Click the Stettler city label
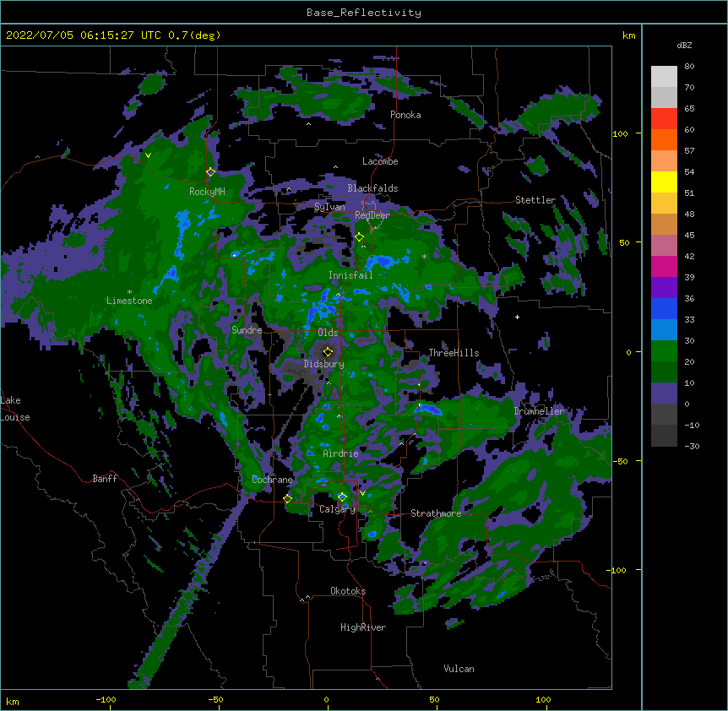This screenshot has width=728, height=711. point(535,200)
